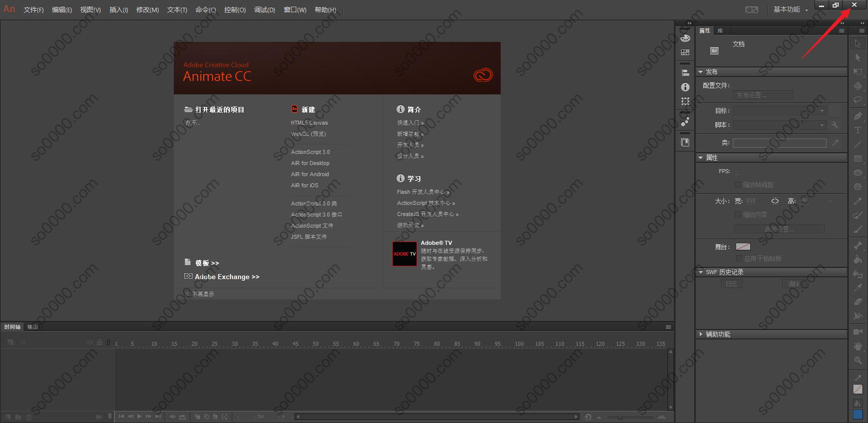
Task: Click the Creative Cloud logo icon
Action: [x=483, y=75]
